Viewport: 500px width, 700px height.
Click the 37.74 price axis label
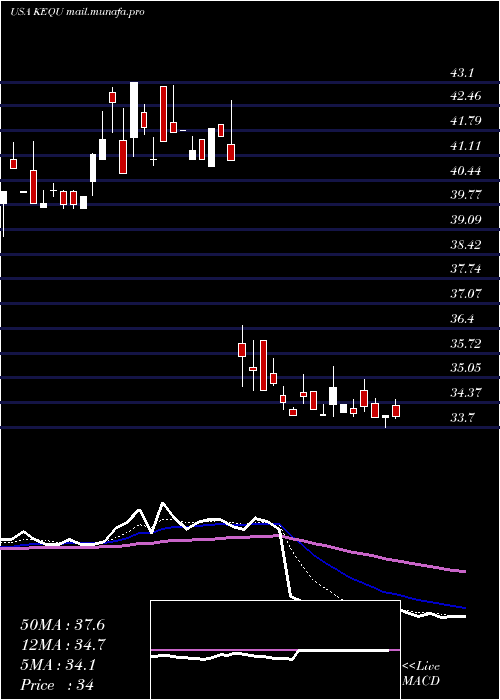tap(466, 268)
